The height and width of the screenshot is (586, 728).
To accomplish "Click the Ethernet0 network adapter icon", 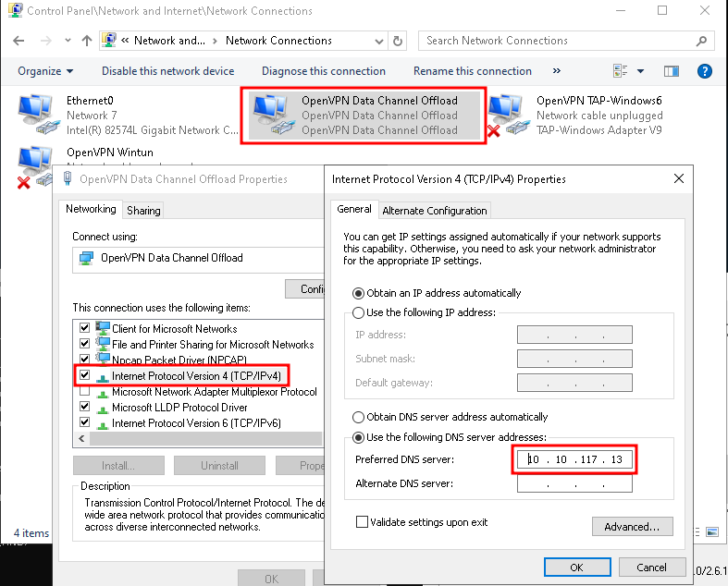I will (x=37, y=115).
